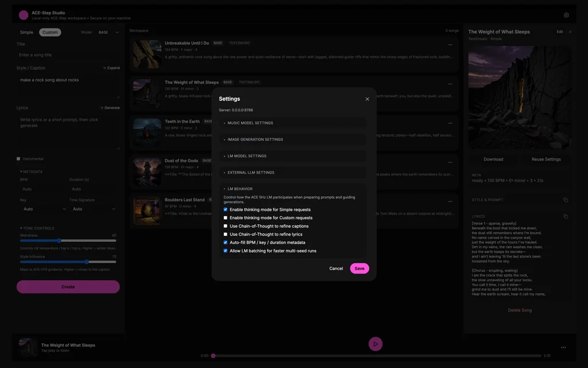
Task: Open the player bar three-dot menu
Action: point(563,347)
